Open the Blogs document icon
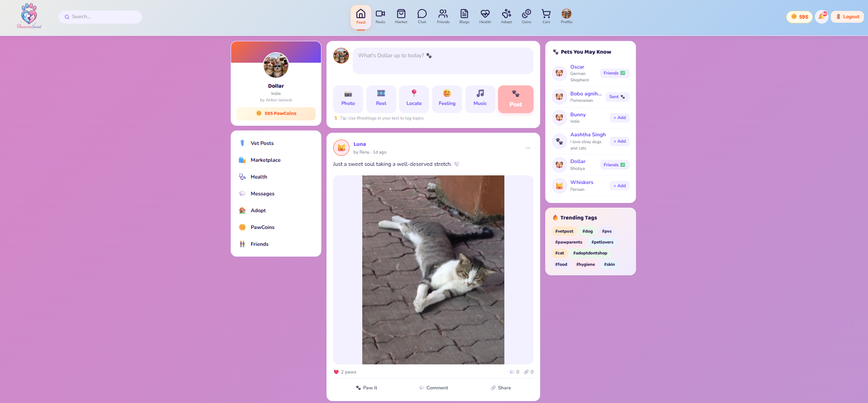 click(x=464, y=17)
